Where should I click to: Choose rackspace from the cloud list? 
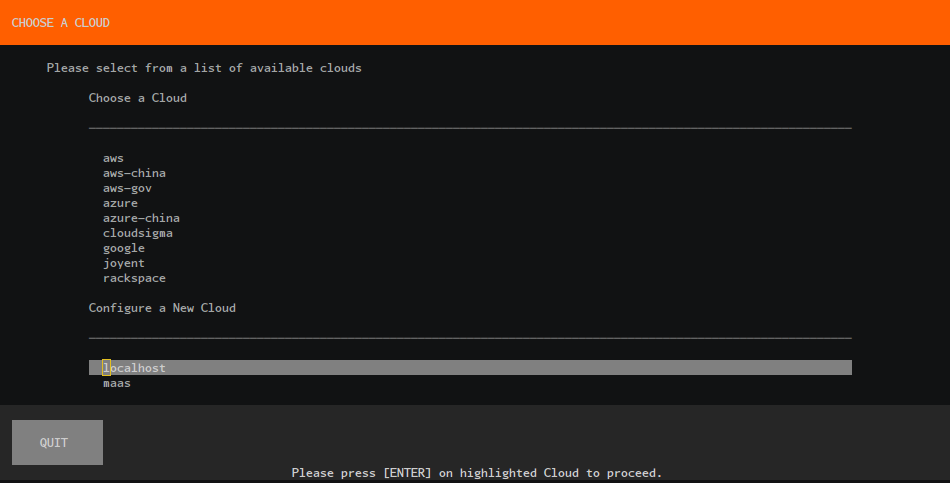(x=134, y=278)
